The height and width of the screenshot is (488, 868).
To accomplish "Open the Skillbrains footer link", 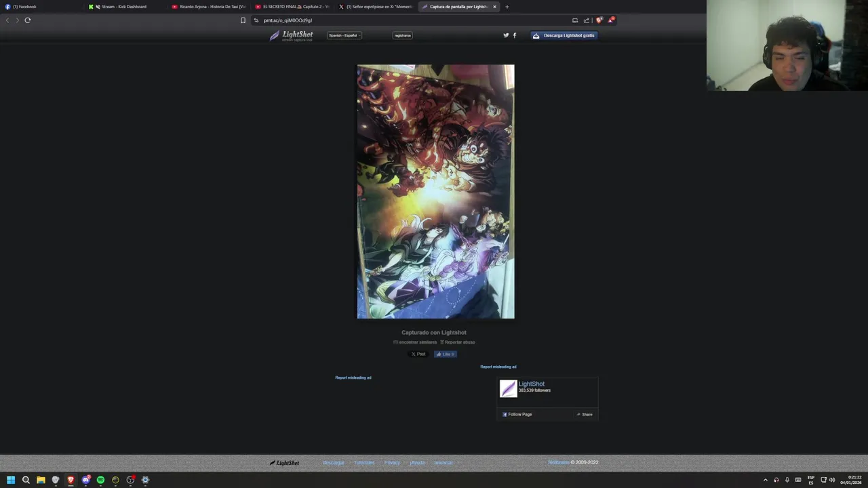I will coord(559,462).
